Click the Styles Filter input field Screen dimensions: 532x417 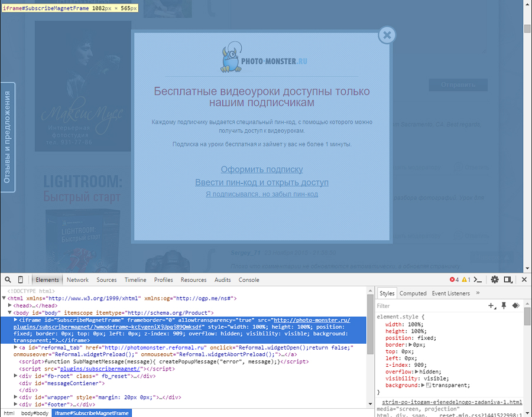pyautogui.click(x=431, y=306)
